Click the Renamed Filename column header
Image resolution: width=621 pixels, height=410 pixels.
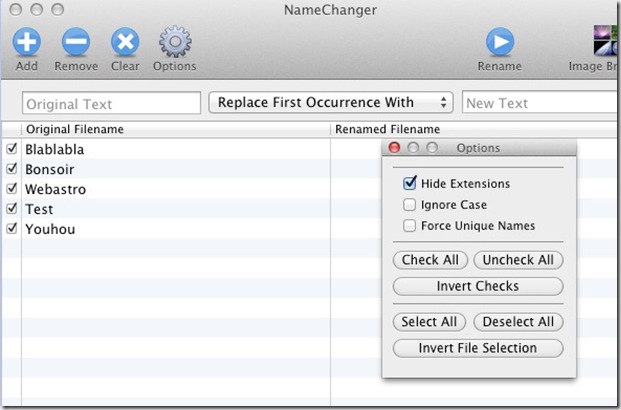[474, 130]
